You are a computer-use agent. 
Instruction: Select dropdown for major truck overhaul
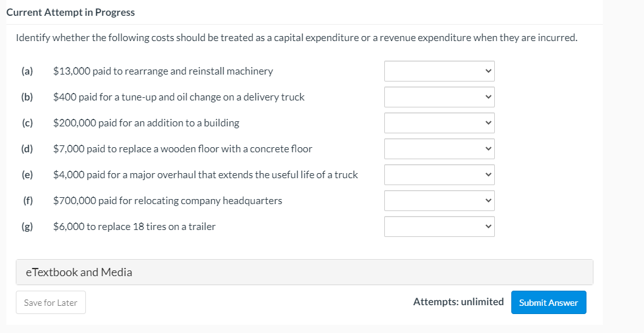tap(439, 174)
